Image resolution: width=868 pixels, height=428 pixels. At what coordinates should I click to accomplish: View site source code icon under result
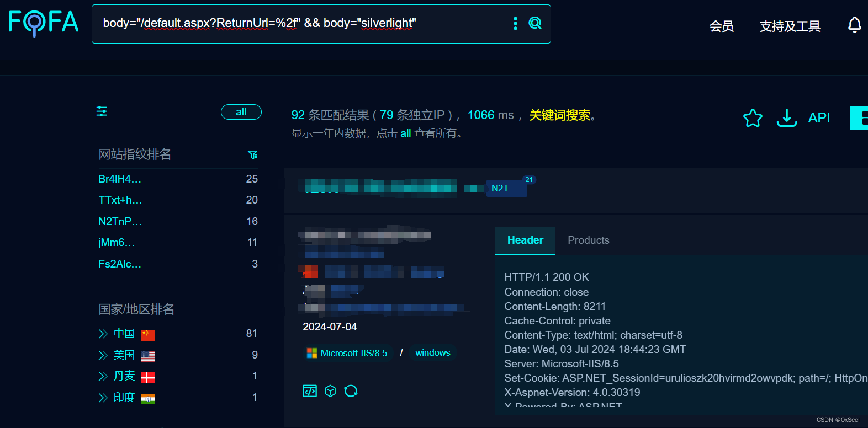point(310,391)
